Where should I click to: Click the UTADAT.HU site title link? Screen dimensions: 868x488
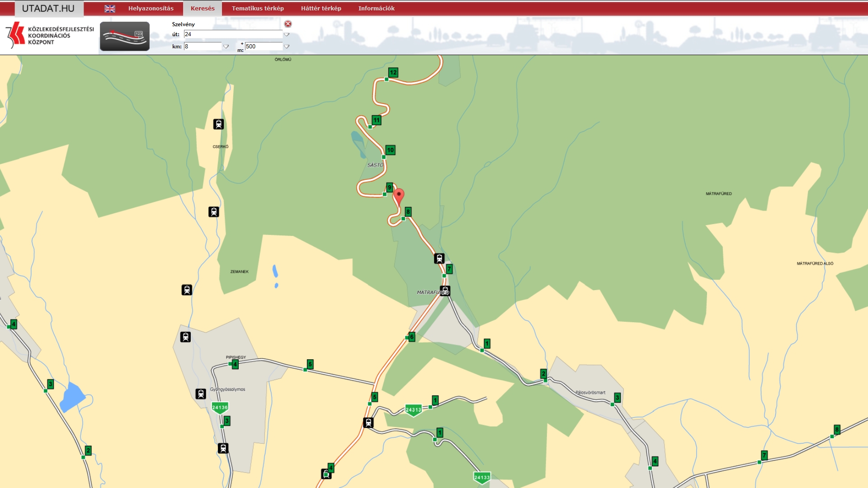pos(48,9)
